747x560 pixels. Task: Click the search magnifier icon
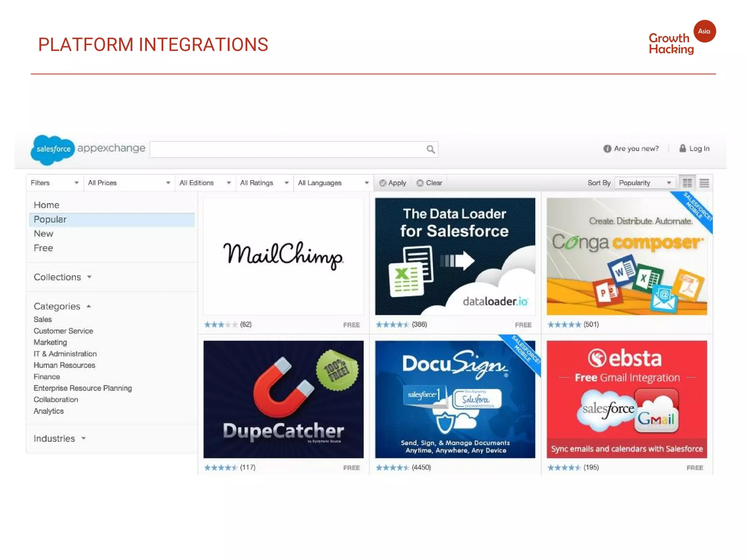(x=430, y=149)
